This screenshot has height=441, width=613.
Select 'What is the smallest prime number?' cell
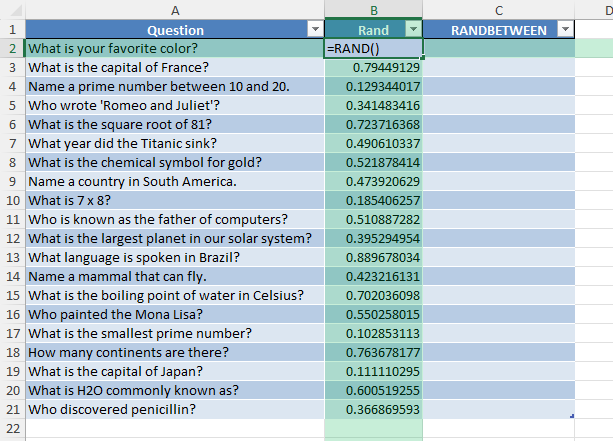(175, 333)
